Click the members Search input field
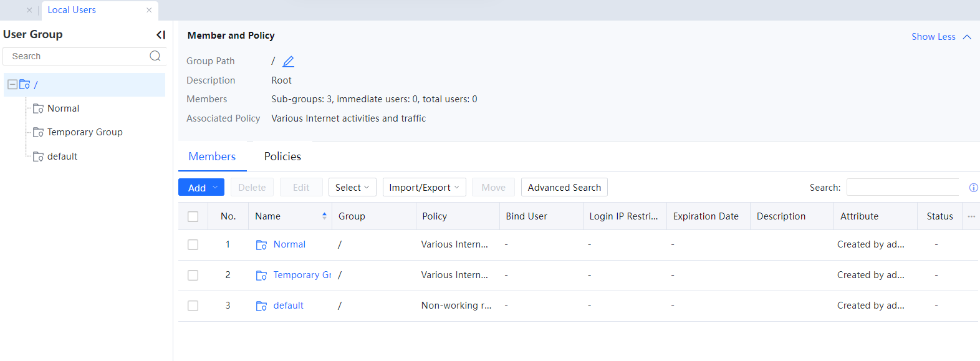Screen dimensions: 980x361 [x=902, y=188]
